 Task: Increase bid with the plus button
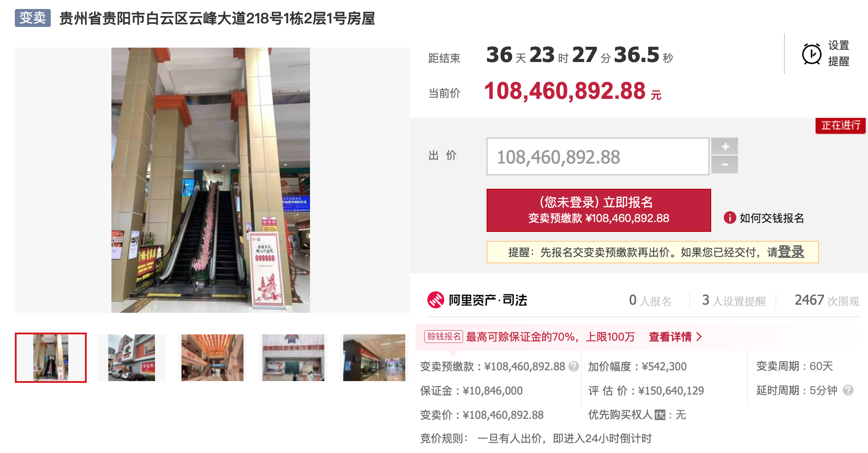[x=725, y=147]
